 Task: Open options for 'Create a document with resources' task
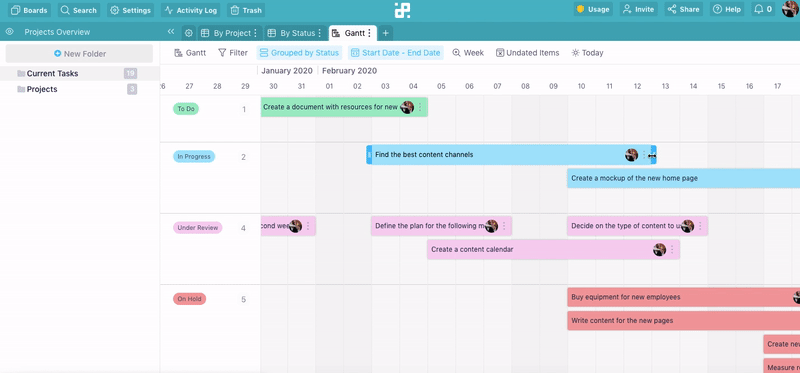(420, 107)
